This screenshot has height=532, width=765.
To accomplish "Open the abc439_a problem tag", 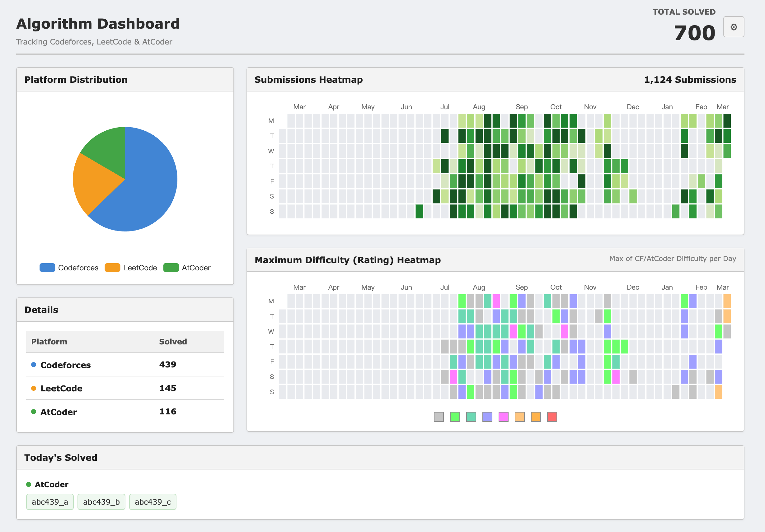I will pyautogui.click(x=50, y=502).
